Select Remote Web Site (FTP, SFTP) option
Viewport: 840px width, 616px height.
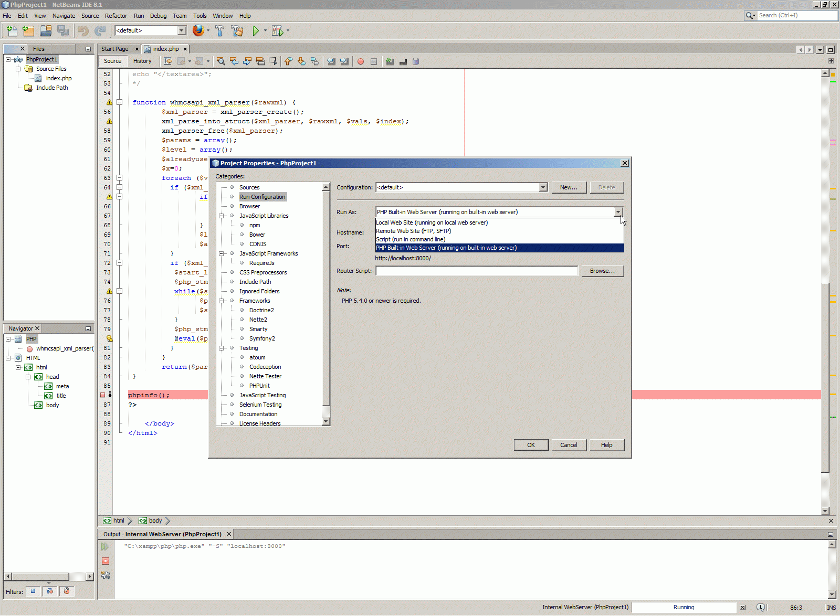tap(499, 231)
